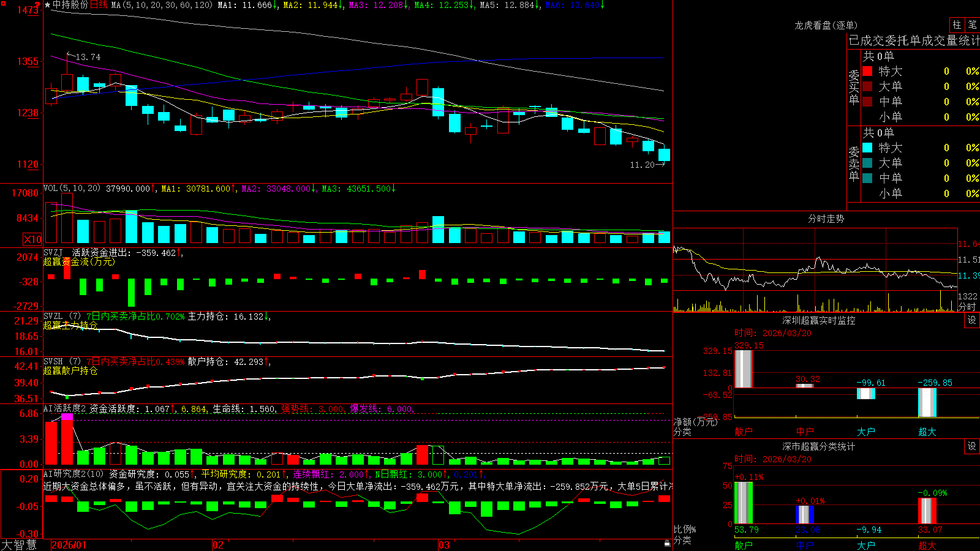The width and height of the screenshot is (980, 551).
Task: Click the 散户持仓: 42.293 value
Action: pyautogui.click(x=226, y=362)
